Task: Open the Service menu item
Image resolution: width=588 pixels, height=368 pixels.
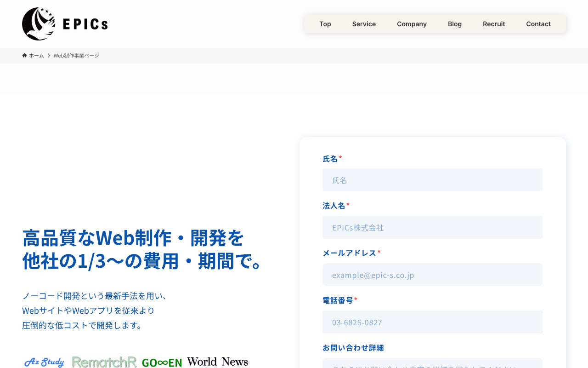Action: pyautogui.click(x=364, y=24)
